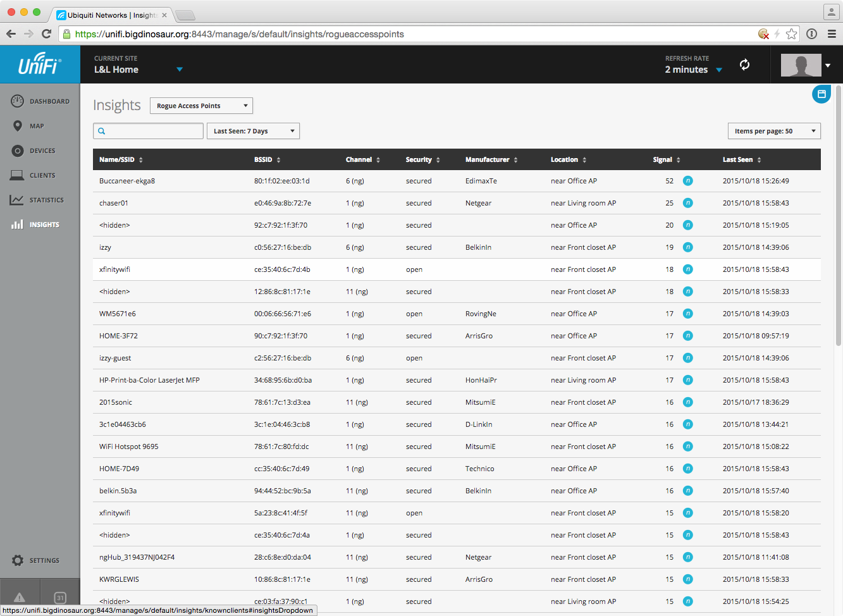The image size is (843, 616).
Task: Change the Items per page dropdown
Action: (x=774, y=131)
